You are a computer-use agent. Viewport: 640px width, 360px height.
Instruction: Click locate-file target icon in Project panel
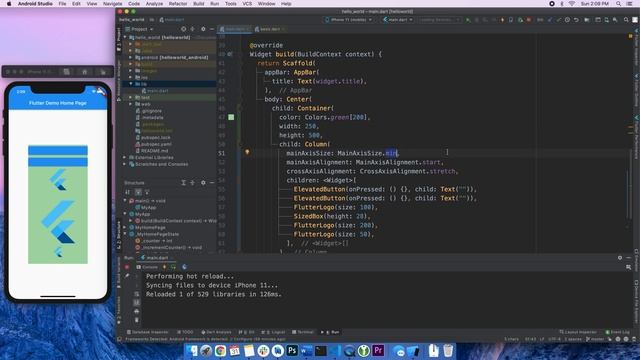pos(183,29)
